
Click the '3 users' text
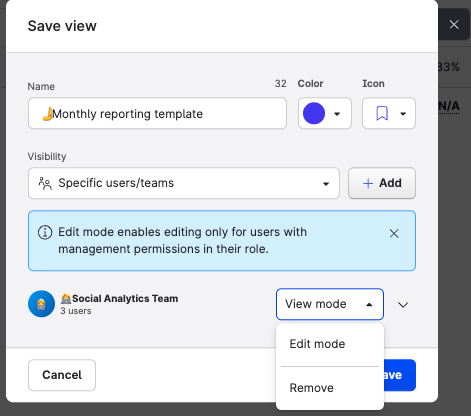(76, 311)
